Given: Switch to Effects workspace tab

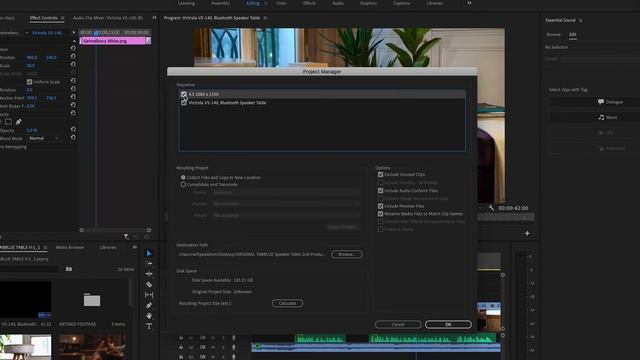Looking at the screenshot, I should point(309,3).
